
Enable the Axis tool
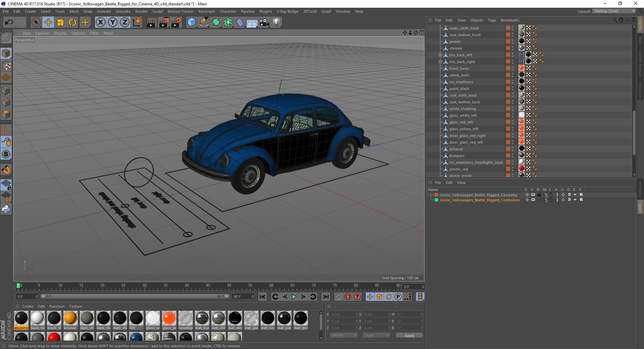point(6,130)
